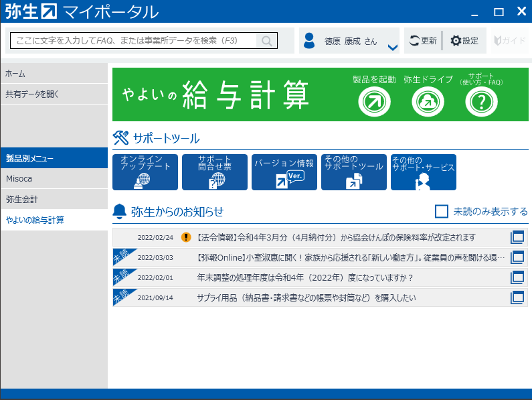Click the 未読 ribbon on 2022/02/01 row

click(x=122, y=275)
